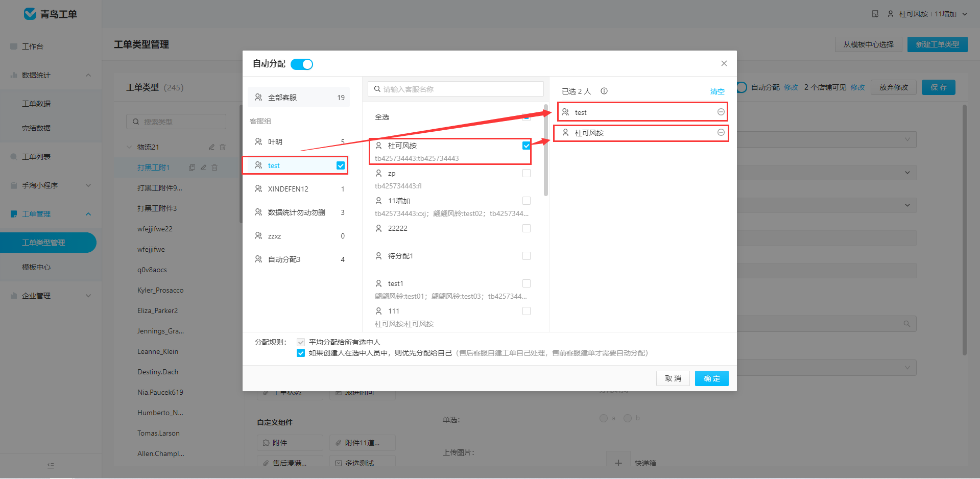Click 修改 link next to 2 个店铺可见
980x479 pixels.
857,87
